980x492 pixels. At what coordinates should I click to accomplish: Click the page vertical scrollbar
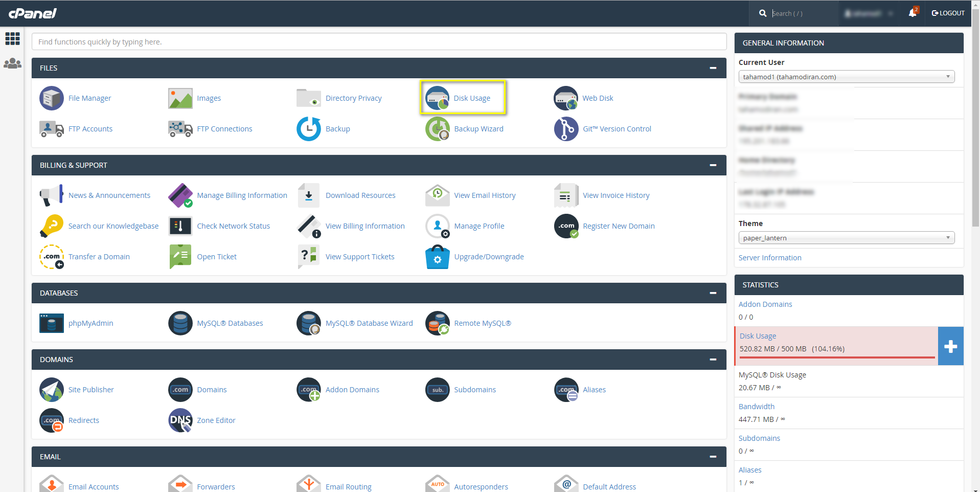point(975,118)
